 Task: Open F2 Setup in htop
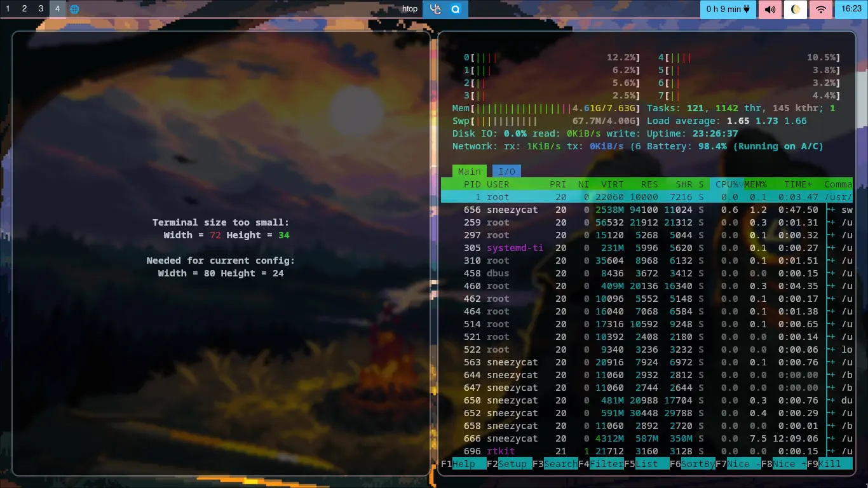(x=510, y=464)
